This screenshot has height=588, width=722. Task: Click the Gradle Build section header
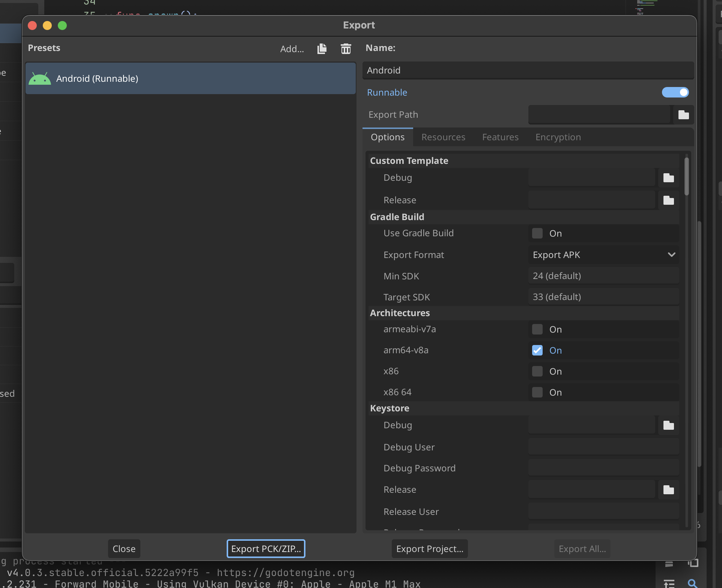pyautogui.click(x=523, y=217)
